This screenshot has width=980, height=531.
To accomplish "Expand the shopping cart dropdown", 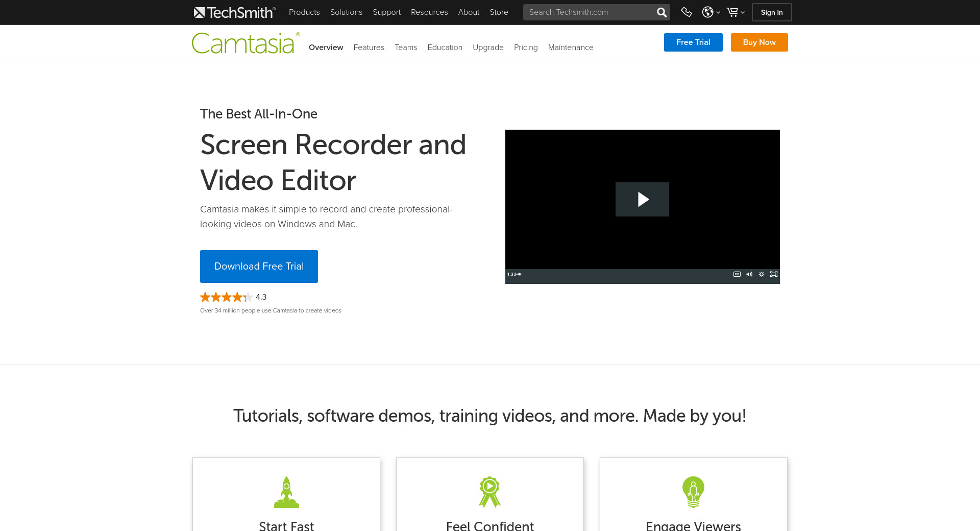I will 736,12.
